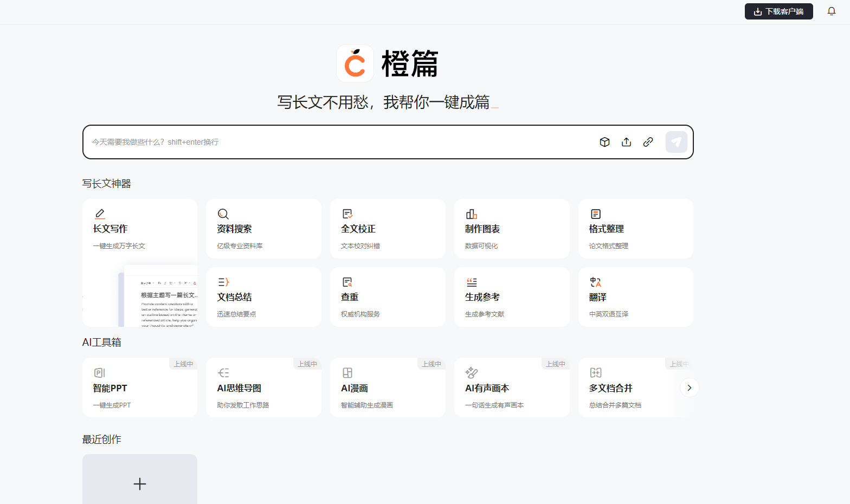The image size is (850, 504).
Task: Click the AI有声画本 magic wand icon
Action: 472,373
